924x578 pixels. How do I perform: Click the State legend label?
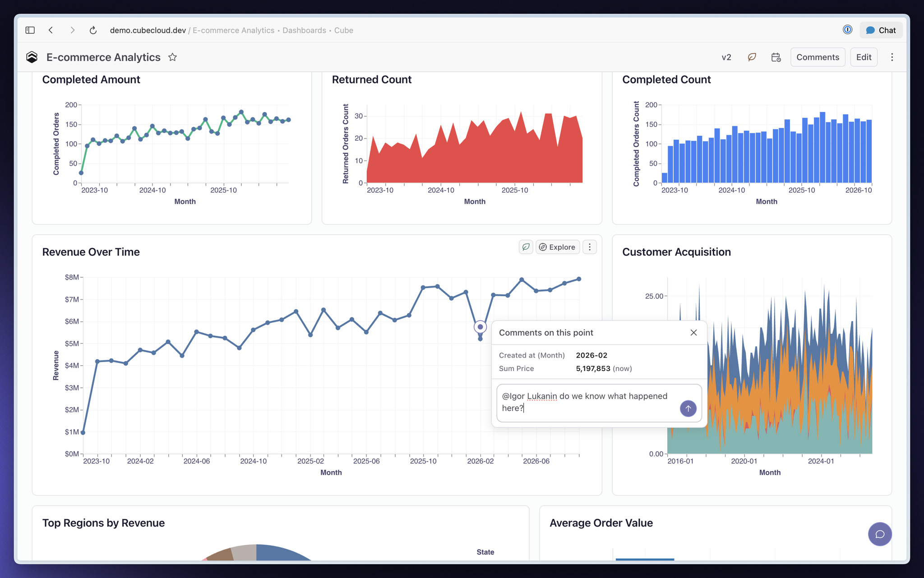point(485,552)
